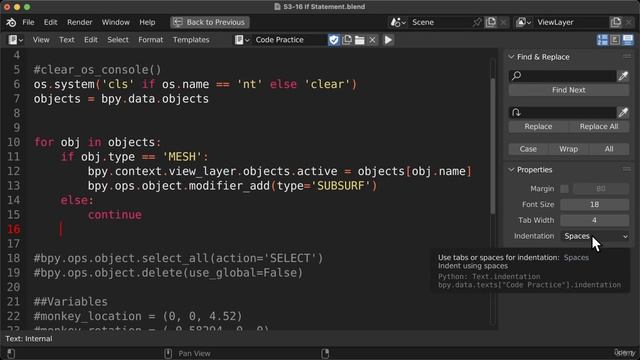Toggle line numbers display icon
Image resolution: width=640 pixels, height=360 pixels.
pyautogui.click(x=602, y=40)
